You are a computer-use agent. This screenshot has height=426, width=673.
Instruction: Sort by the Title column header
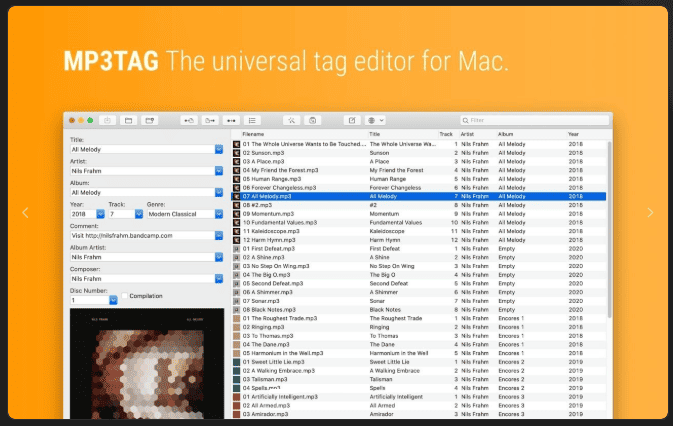(375, 134)
